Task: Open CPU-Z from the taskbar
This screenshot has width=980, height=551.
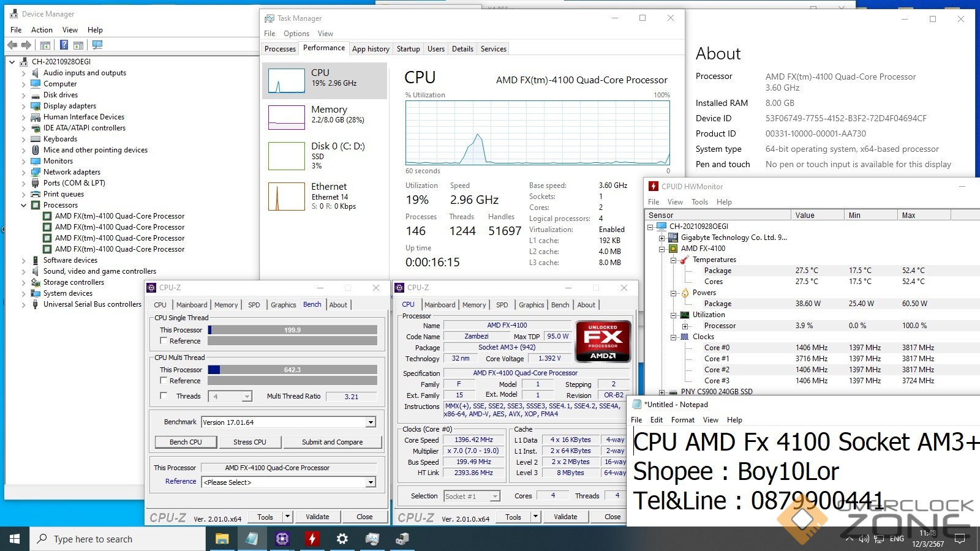Action: coord(282,539)
